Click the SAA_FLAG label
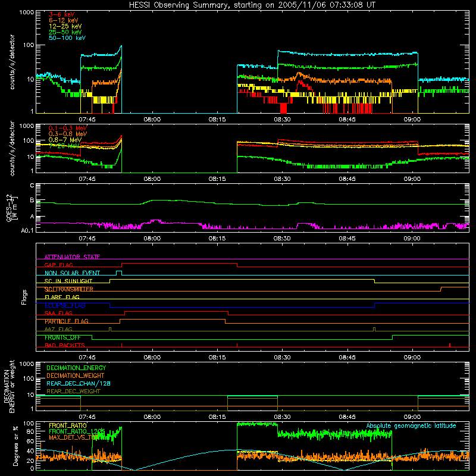Screen dimensions: 476x476 coord(58,314)
